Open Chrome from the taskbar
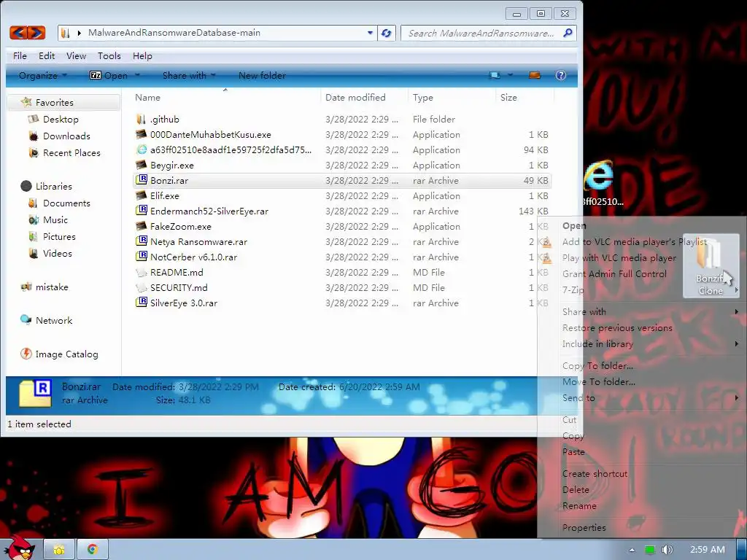 [x=93, y=550]
